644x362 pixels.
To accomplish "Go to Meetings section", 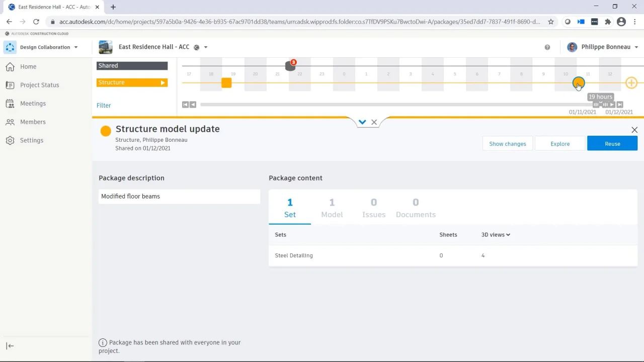I will 33,104.
